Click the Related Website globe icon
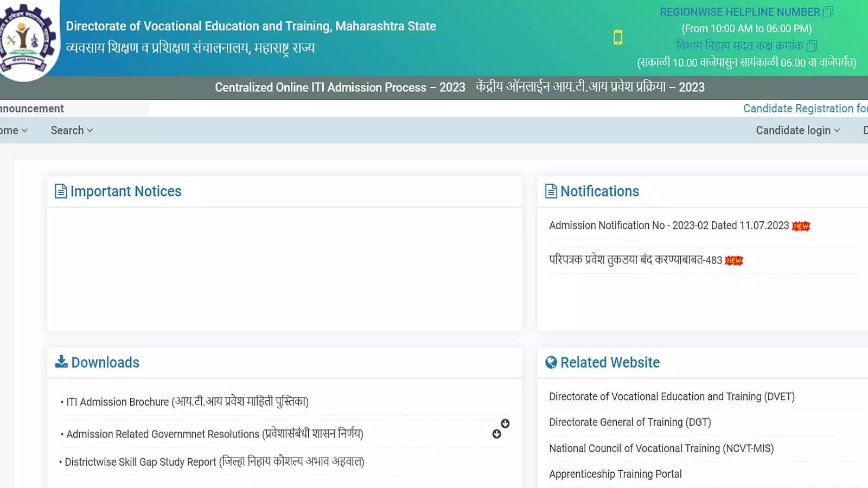 click(x=551, y=362)
